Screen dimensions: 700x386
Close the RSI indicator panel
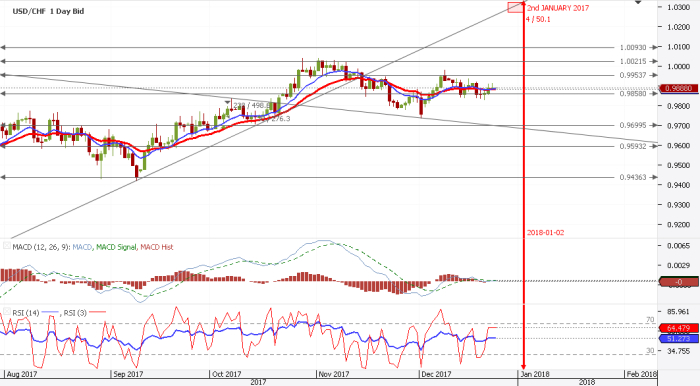pos(7,311)
